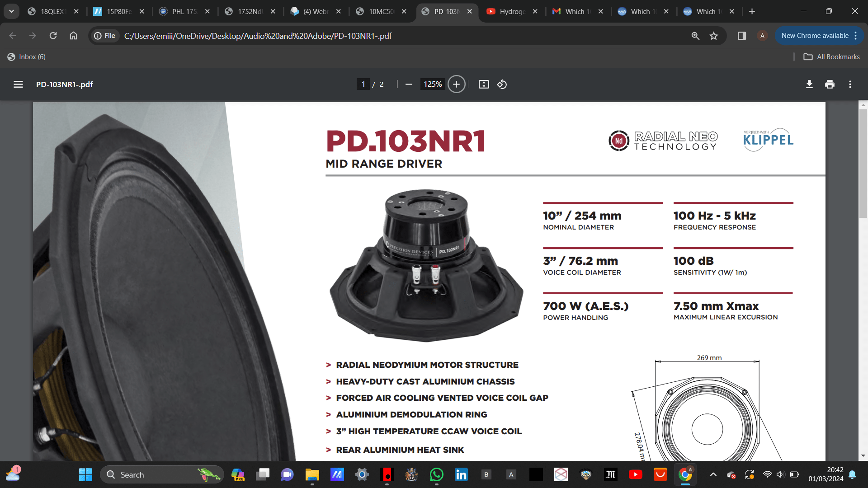The height and width of the screenshot is (488, 868).
Task: Open tab search dropdown arrow
Action: click(11, 11)
